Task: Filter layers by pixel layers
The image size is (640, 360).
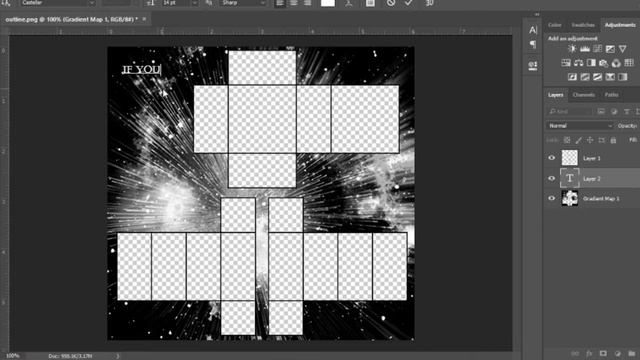Action: [x=601, y=111]
